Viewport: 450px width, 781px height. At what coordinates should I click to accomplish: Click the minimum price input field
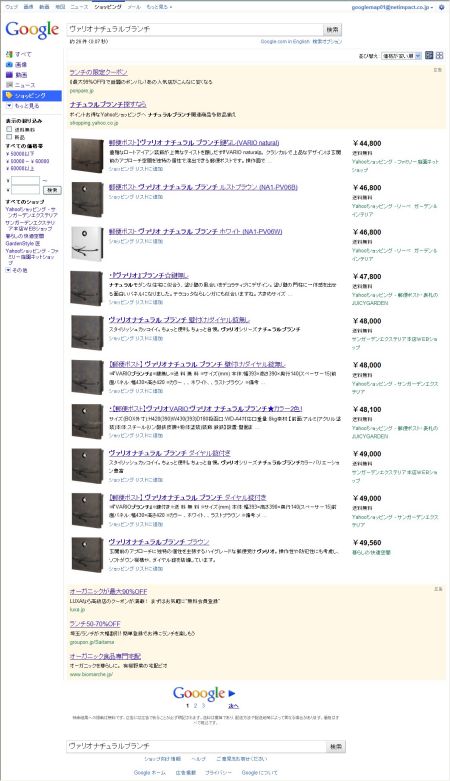coord(25,181)
